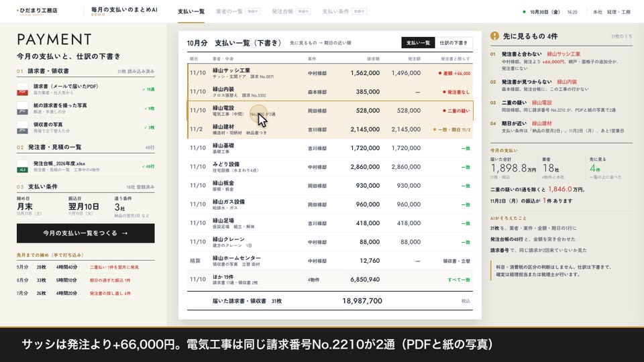The width and height of the screenshot is (644, 362).
Task: Click the 発注額 column header
Action: [414, 59]
